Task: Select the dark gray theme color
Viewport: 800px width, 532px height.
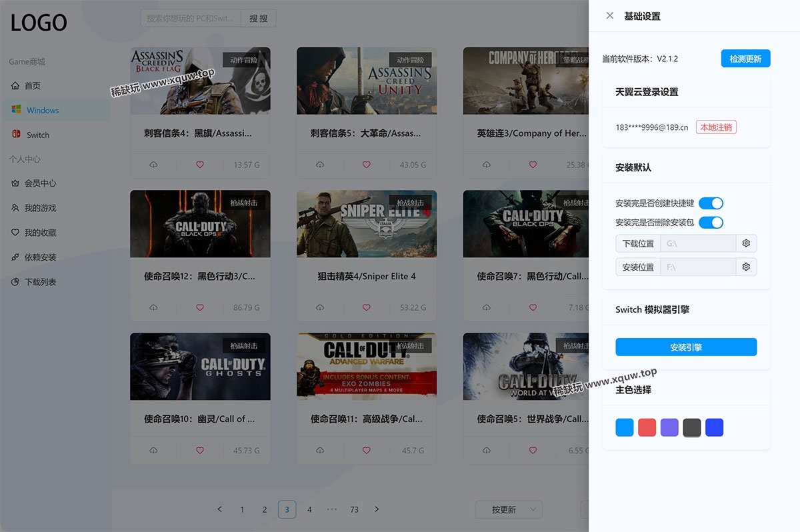Action: point(692,427)
